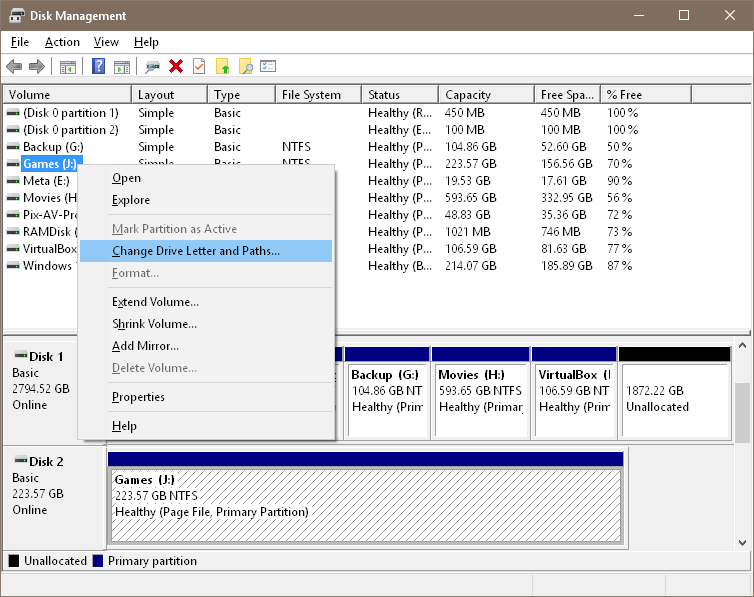Select Extend Volume from context menu
The image size is (754, 597).
point(206,302)
